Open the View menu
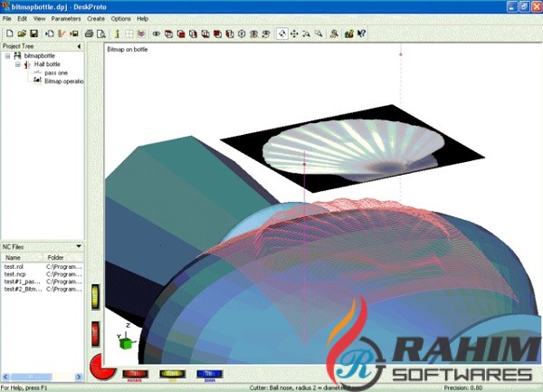The height and width of the screenshot is (392, 543). point(39,19)
